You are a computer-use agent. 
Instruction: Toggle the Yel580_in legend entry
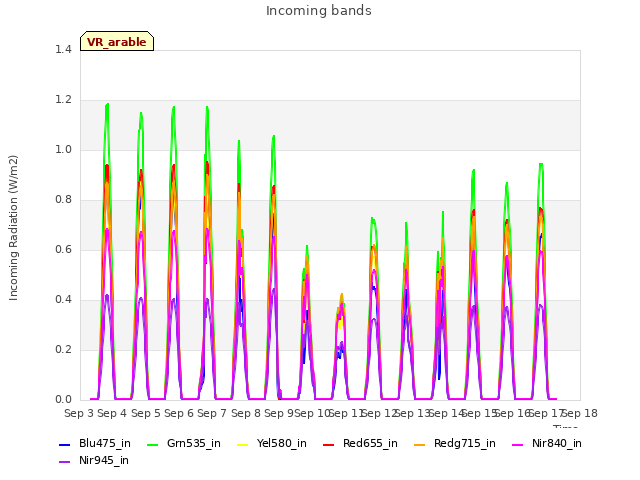click(x=272, y=443)
